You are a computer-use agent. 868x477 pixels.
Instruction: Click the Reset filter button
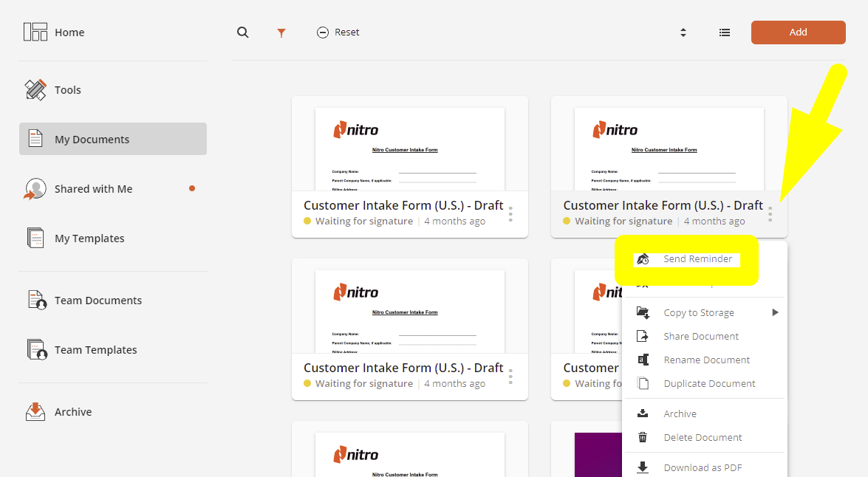(338, 32)
